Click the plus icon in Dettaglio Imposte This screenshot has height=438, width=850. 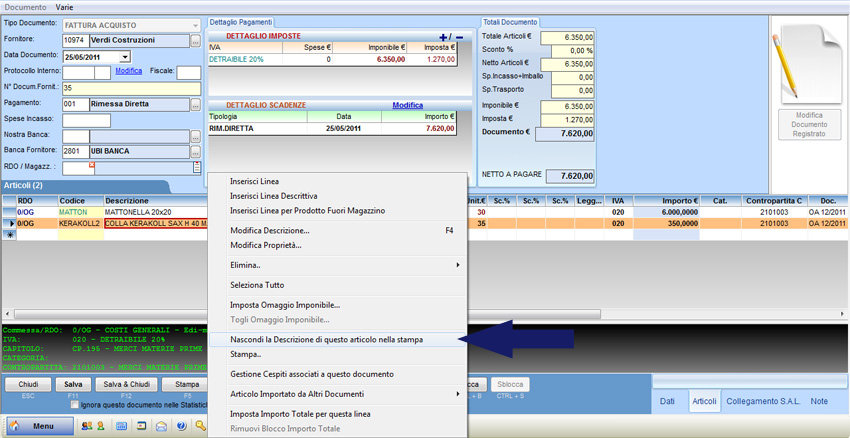pos(444,37)
